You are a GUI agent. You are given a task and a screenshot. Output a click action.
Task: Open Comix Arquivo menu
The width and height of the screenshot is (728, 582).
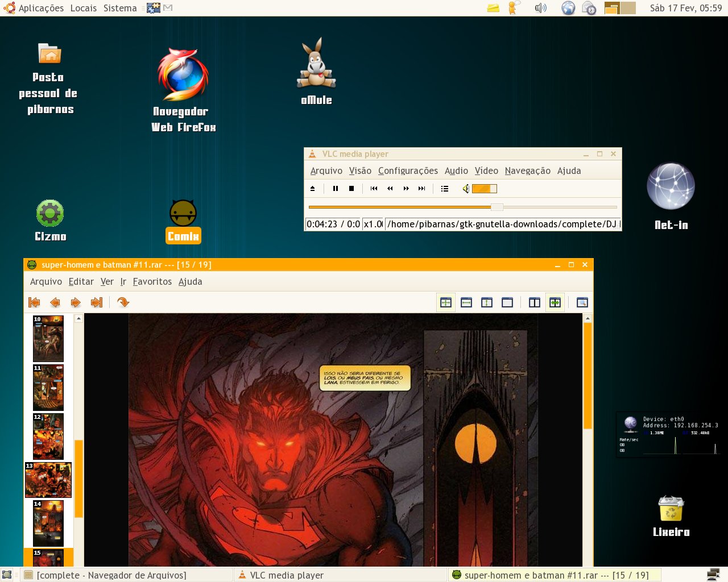point(46,281)
